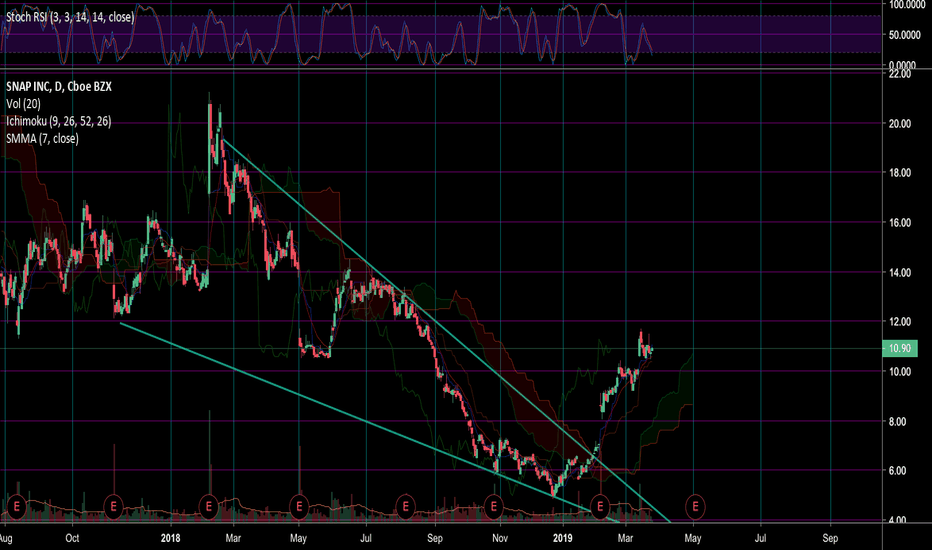Select the earnings E marker above May 2018
Image resolution: width=932 pixels, height=550 pixels.
pos(299,507)
